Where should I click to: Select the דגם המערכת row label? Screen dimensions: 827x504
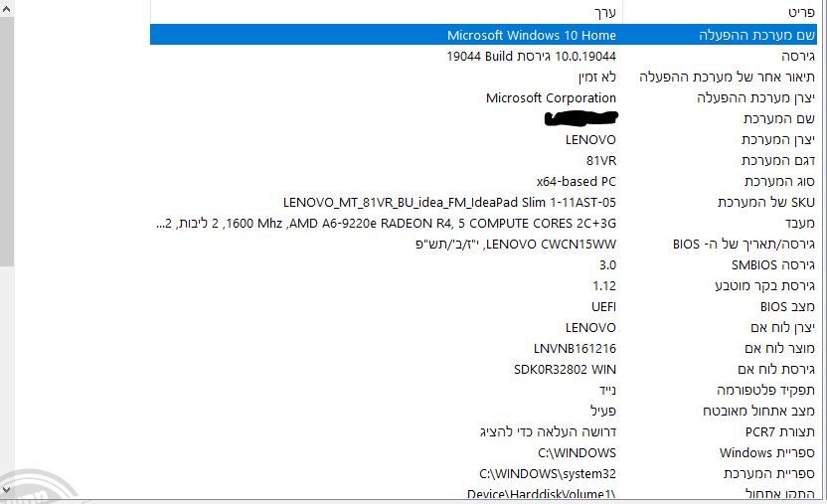(778, 160)
